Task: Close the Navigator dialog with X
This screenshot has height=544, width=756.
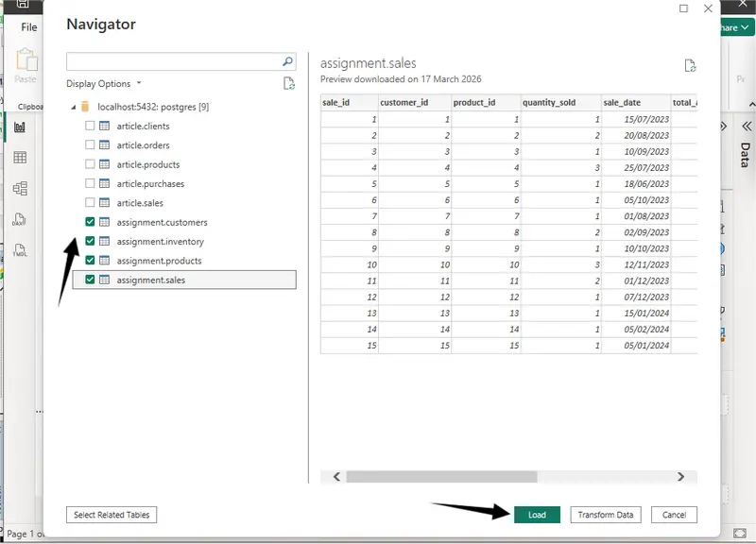Action: coord(708,8)
